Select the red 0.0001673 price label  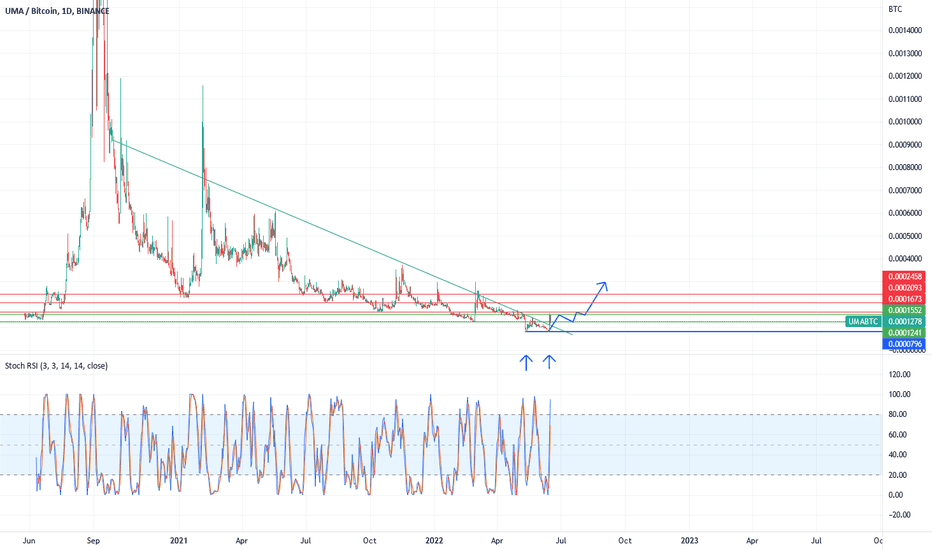click(x=904, y=299)
